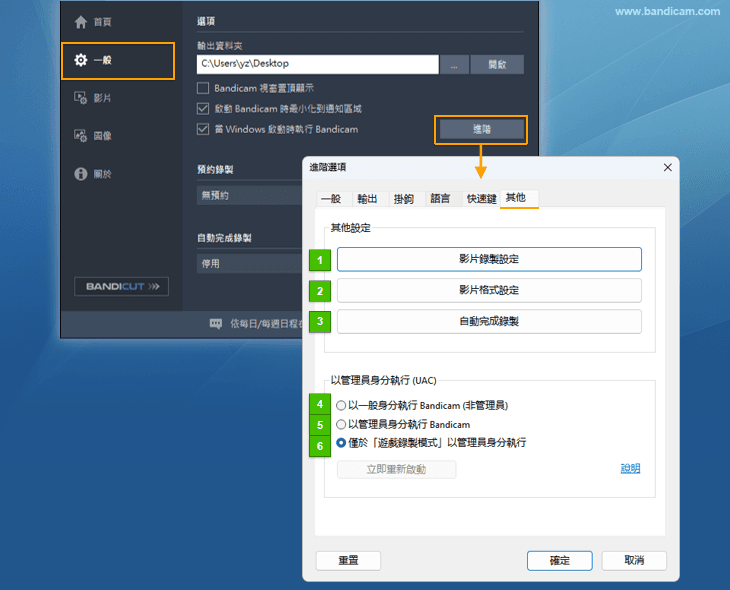This screenshot has width=730, height=590.
Task: Toggle Bandicam 視窗置頂顯示 checkbox
Action: [x=203, y=88]
